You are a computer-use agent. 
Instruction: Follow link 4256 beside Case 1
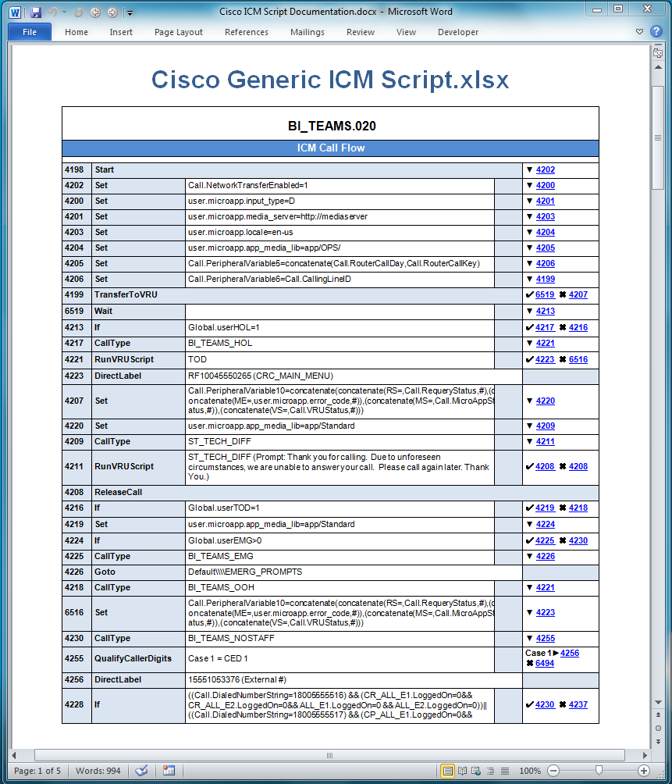coord(570,653)
